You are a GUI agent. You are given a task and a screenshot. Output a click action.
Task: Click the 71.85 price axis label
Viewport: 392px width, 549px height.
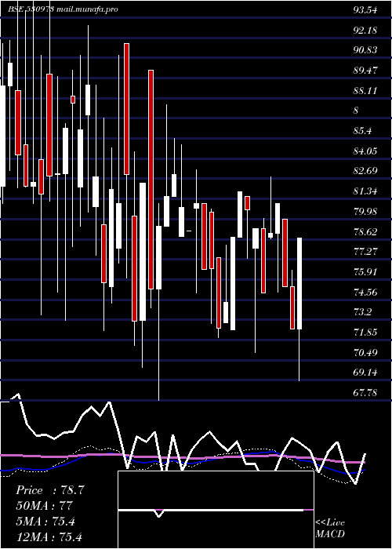coord(365,333)
